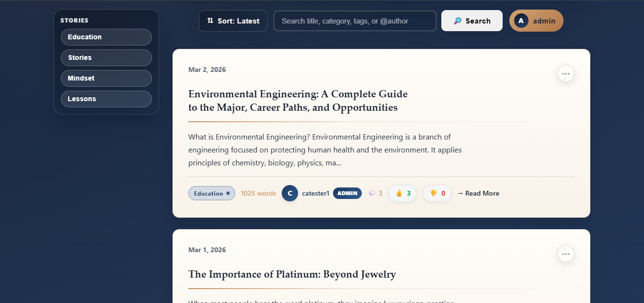Screen dimensions: 644x303
Task: Open three-dot options on Platinum post
Action: [x=565, y=254]
